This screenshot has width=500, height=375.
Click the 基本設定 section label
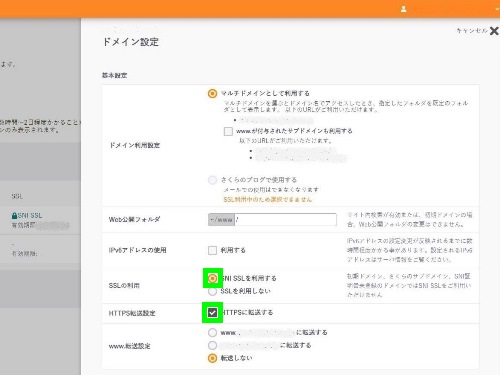click(114, 75)
